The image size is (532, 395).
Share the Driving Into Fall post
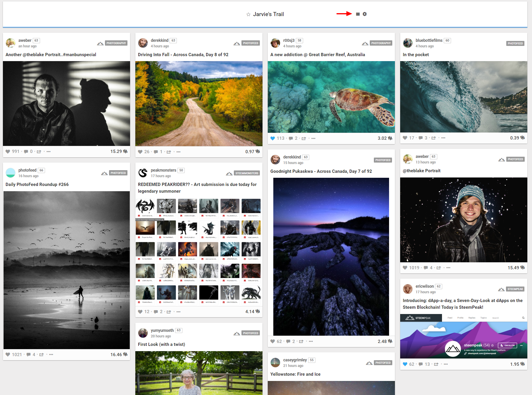tap(169, 152)
